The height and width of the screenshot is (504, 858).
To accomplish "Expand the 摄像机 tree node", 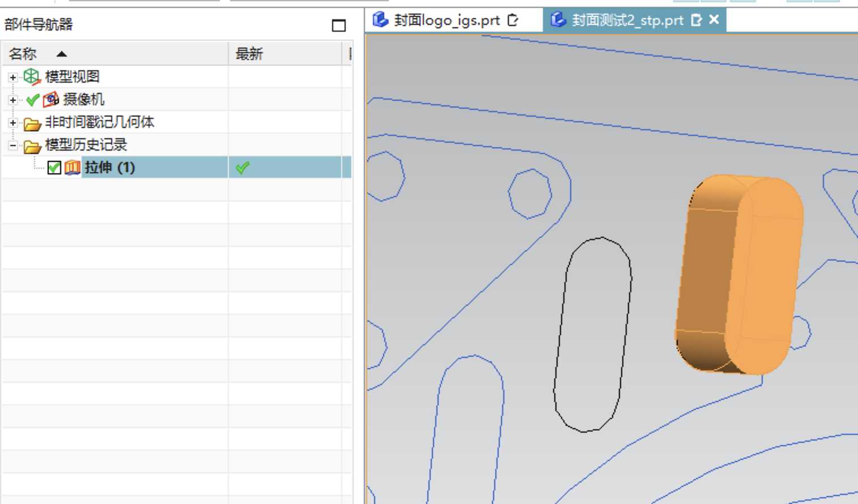I will [12, 100].
